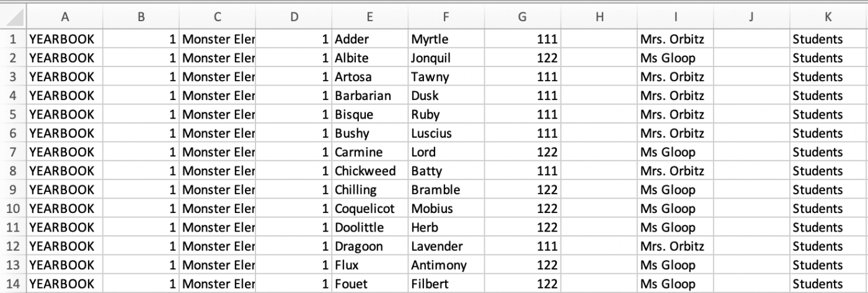Image resolution: width=868 pixels, height=293 pixels.
Task: Click the select-all corner triangle
Action: pyautogui.click(x=13, y=17)
